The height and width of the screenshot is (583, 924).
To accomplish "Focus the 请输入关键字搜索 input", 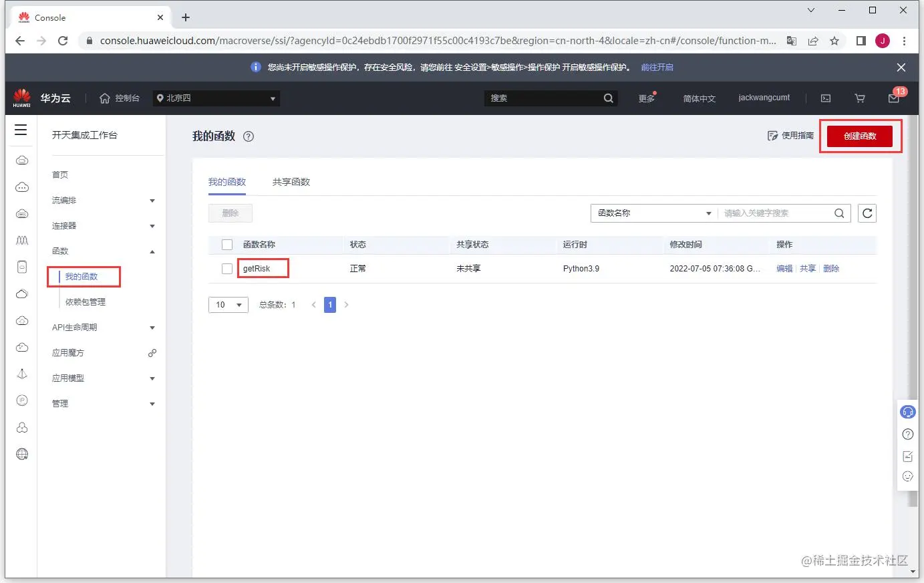I will click(x=775, y=213).
